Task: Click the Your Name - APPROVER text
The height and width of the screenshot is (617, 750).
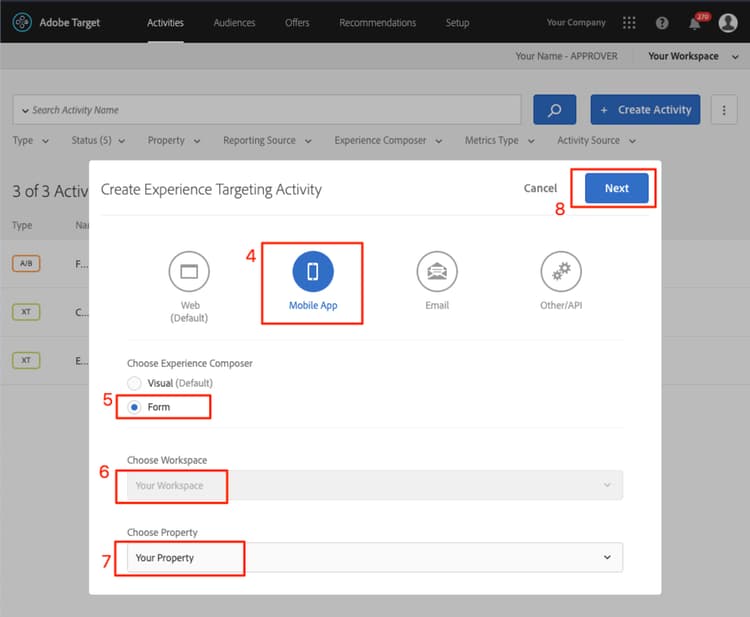Action: [x=566, y=56]
